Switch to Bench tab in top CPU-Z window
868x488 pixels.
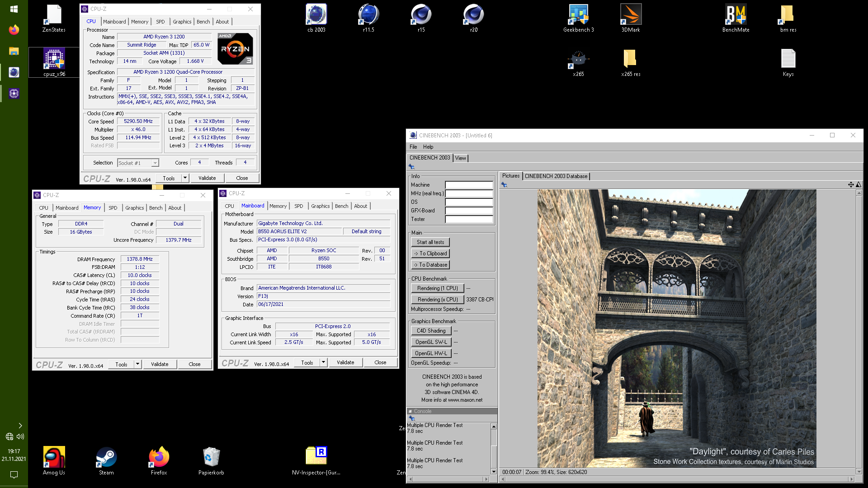point(203,22)
